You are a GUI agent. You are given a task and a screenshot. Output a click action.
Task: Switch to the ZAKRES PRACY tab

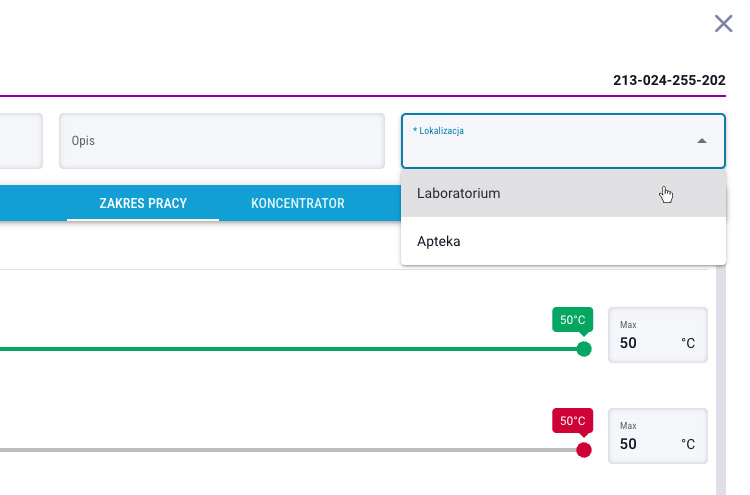[143, 203]
